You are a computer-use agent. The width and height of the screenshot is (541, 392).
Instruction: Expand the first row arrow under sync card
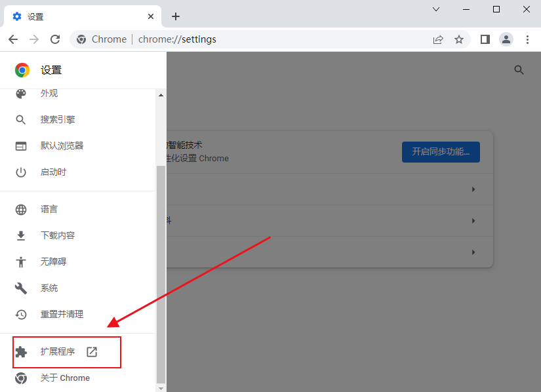point(473,189)
